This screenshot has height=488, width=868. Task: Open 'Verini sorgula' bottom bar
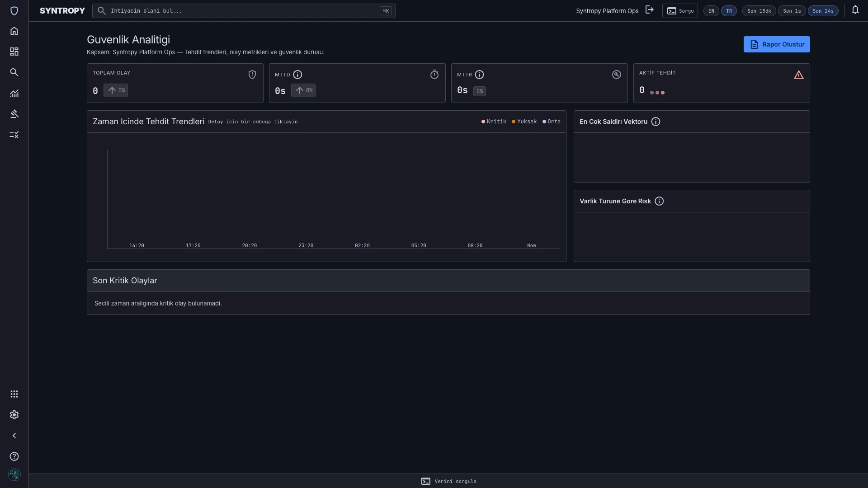click(448, 481)
